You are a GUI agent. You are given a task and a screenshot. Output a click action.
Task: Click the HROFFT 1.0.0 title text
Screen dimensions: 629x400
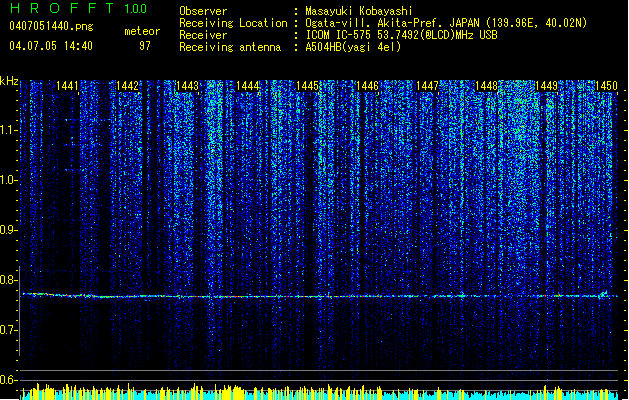(x=78, y=8)
